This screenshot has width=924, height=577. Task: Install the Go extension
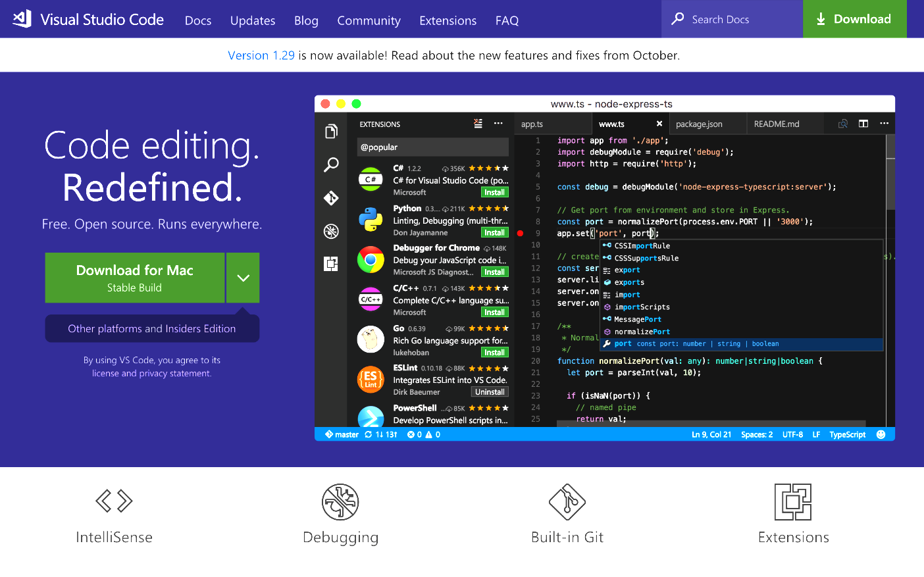coord(494,352)
